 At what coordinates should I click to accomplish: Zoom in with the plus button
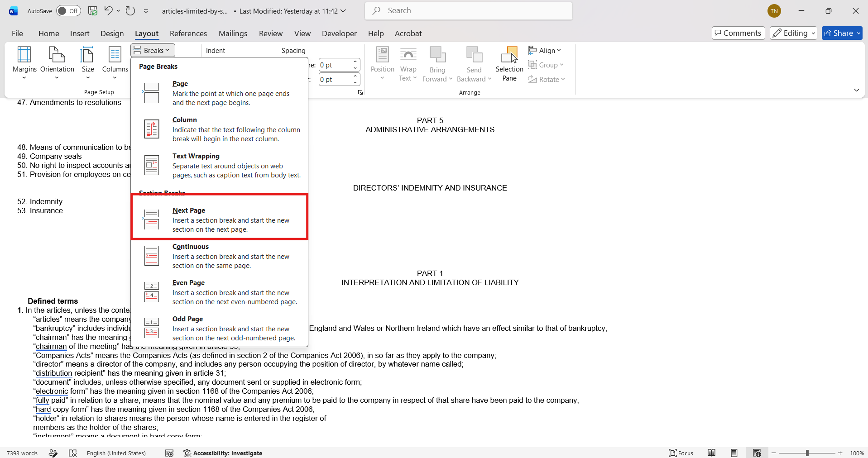click(840, 453)
